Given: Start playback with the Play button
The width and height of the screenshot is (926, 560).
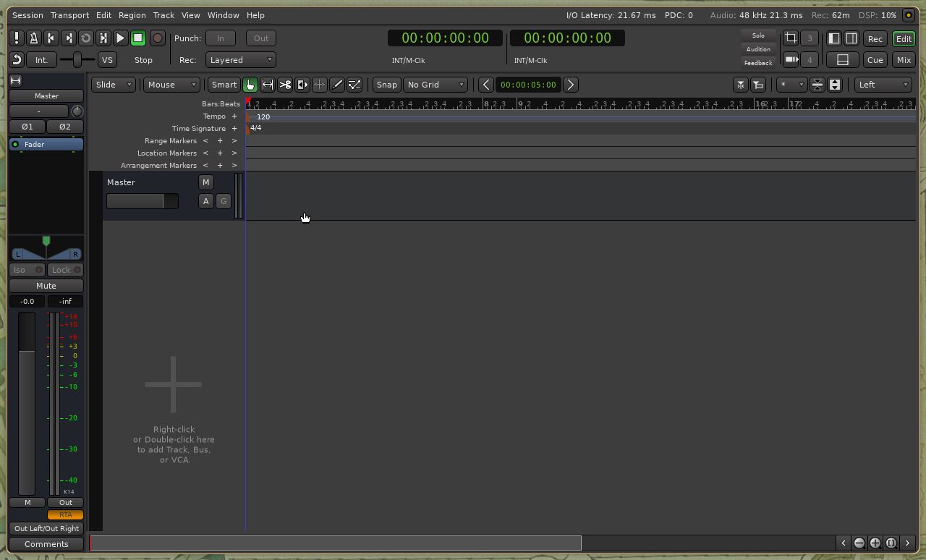Looking at the screenshot, I should (x=121, y=38).
